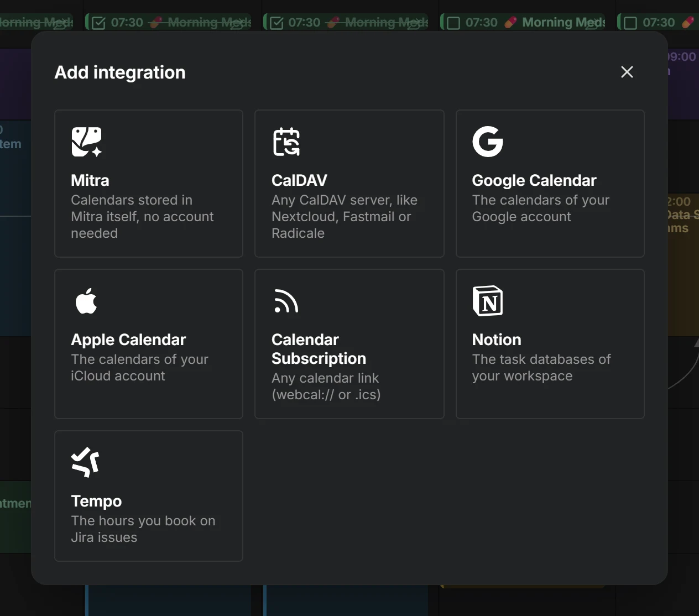Open the unstruck Morning Meds task label

[x=563, y=22]
